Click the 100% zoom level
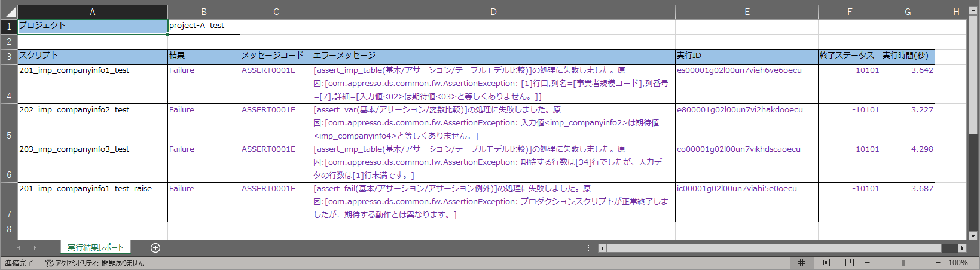Viewport: 980px width, 270px height. [957, 263]
